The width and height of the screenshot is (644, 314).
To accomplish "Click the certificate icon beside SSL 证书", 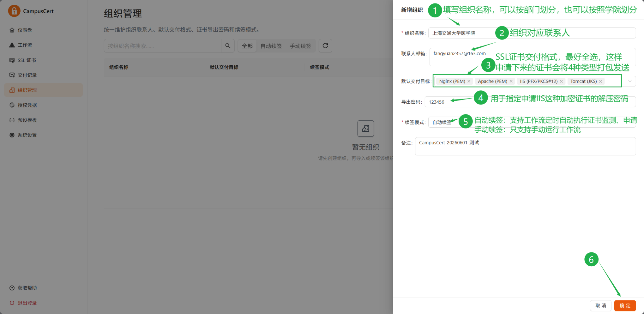I will tap(12, 60).
